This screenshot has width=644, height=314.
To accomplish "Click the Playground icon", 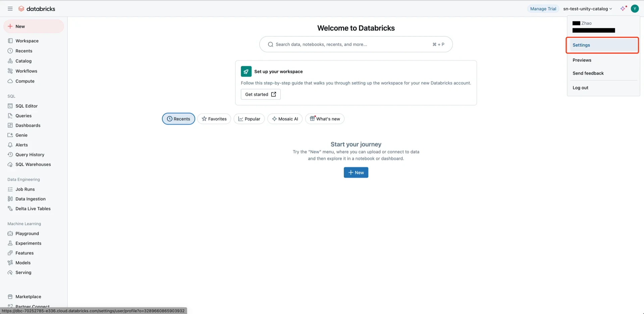I will click(x=10, y=233).
